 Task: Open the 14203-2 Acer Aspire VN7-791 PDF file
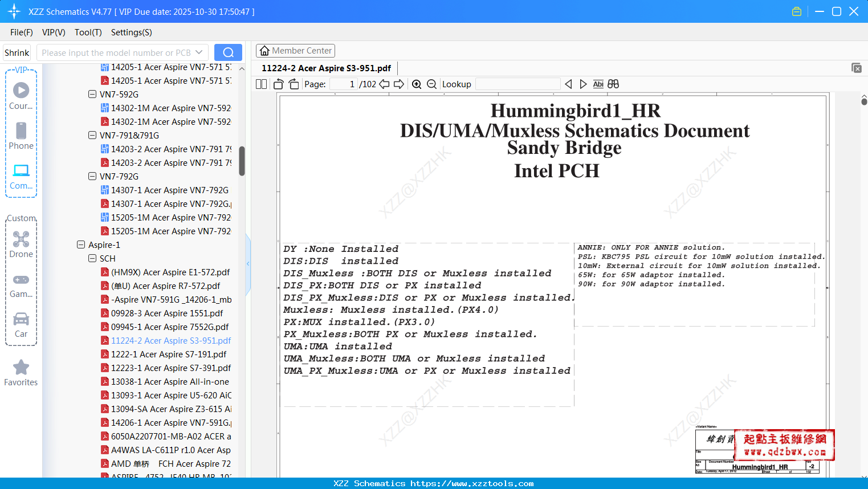tap(166, 163)
